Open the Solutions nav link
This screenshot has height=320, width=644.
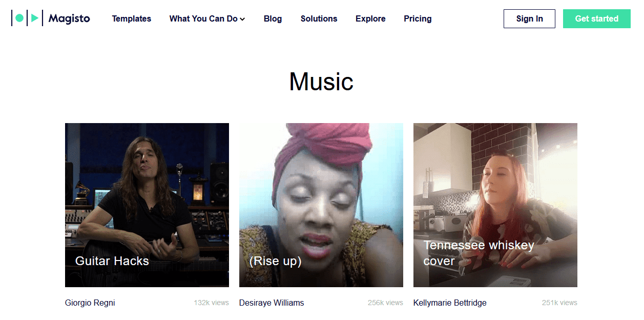(319, 18)
